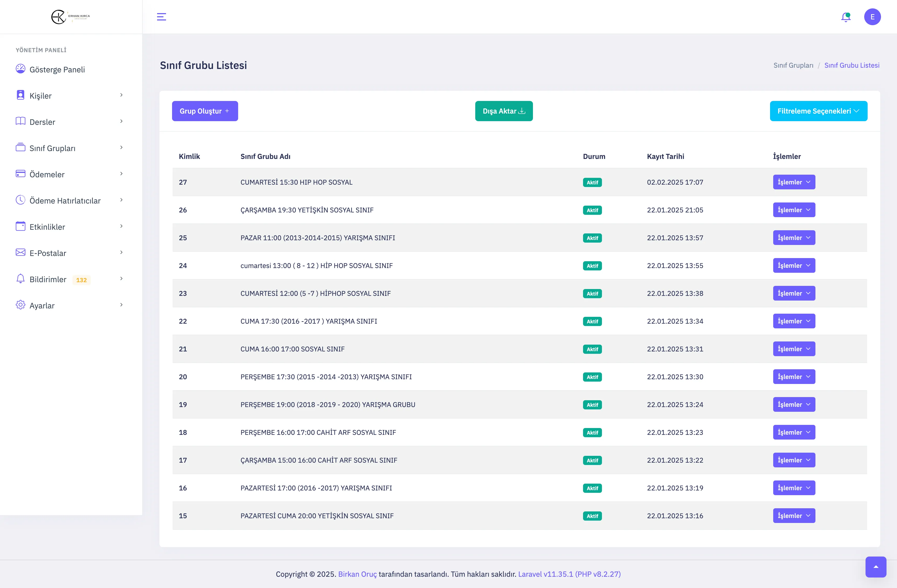This screenshot has width=897, height=588.
Task: Click the Grup Oluştur button
Action: [x=205, y=111]
